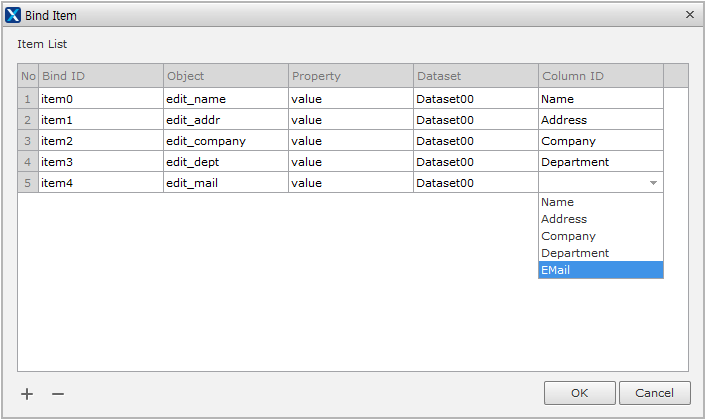Click the plus icon to add bind item
Image resolution: width=706 pixels, height=420 pixels.
27,394
